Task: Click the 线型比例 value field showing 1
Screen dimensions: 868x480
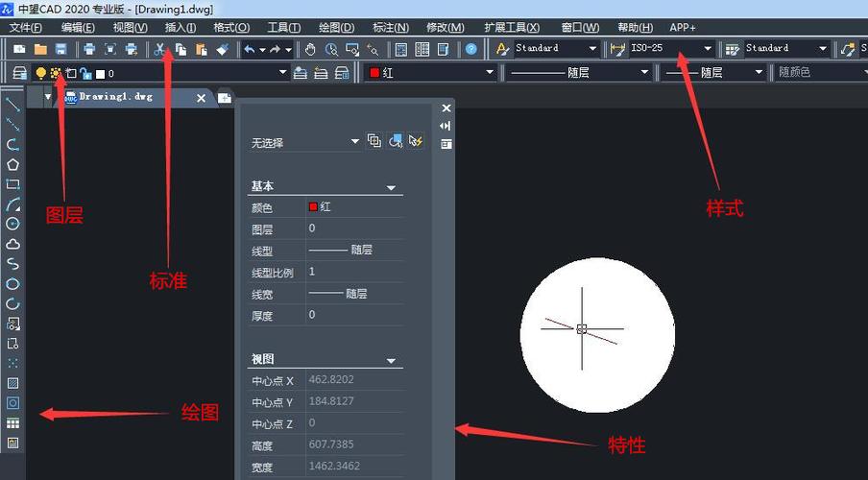Action: coord(354,272)
